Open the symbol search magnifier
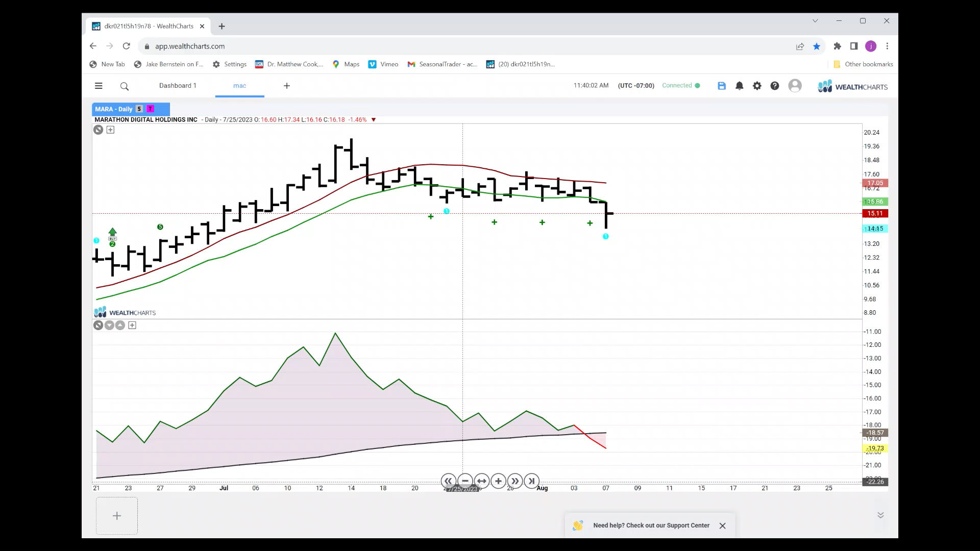980x551 pixels. 125,86
